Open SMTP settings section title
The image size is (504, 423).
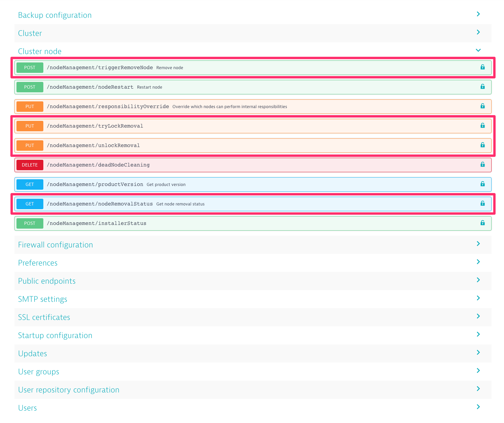(x=43, y=299)
